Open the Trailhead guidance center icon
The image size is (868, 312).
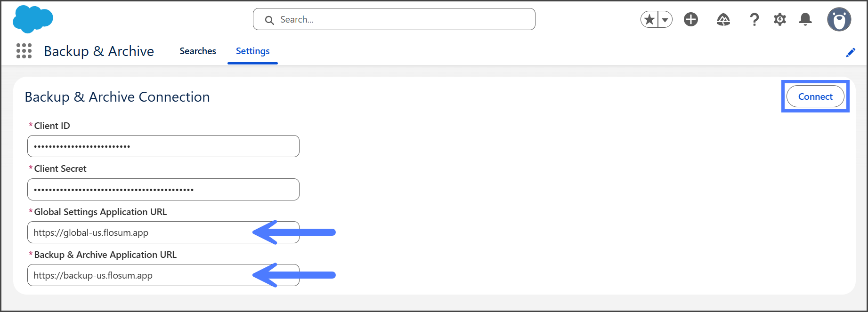click(x=723, y=20)
